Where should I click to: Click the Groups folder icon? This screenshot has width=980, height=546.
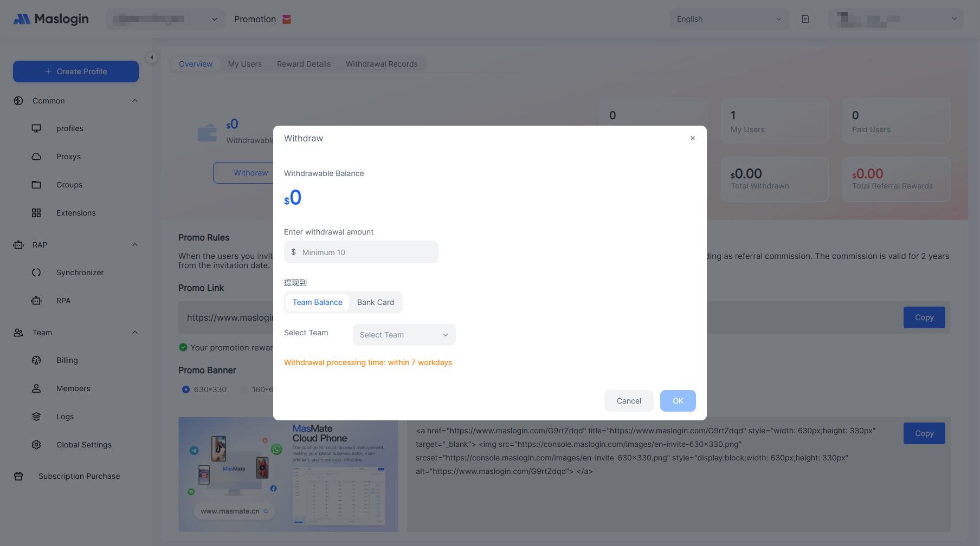(x=36, y=185)
